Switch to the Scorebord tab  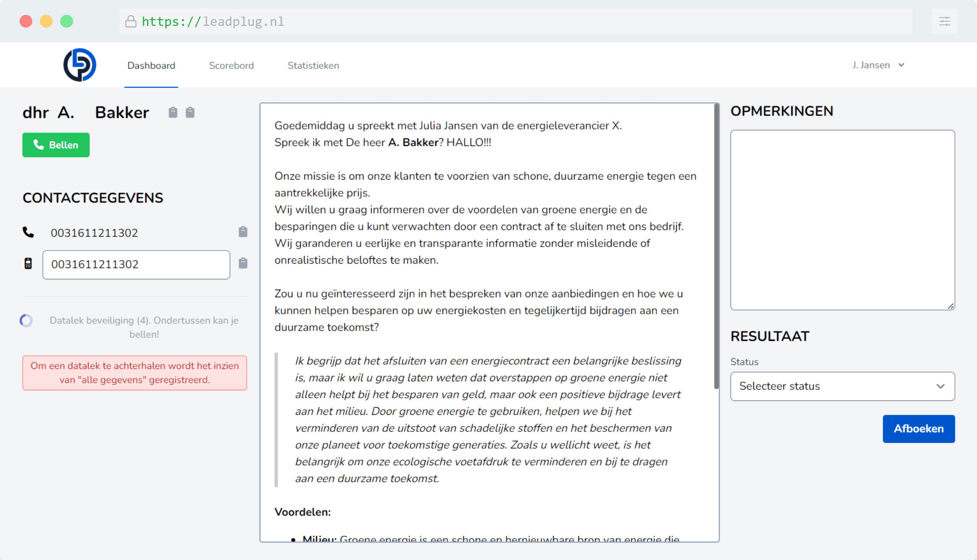click(231, 65)
